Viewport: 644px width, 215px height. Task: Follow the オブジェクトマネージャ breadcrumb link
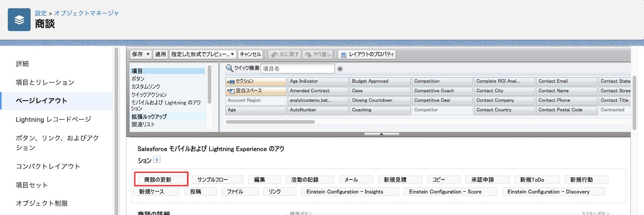(x=87, y=13)
